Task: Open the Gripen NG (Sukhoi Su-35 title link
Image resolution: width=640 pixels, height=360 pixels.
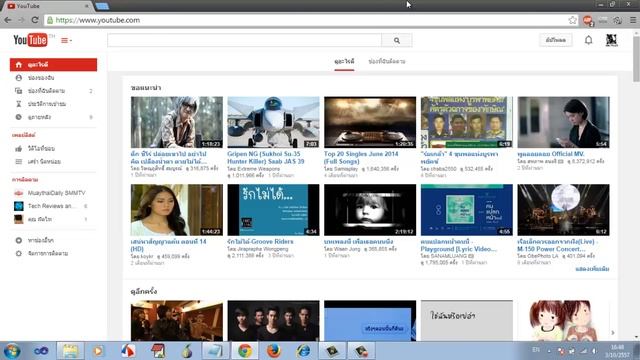Action: click(x=266, y=158)
